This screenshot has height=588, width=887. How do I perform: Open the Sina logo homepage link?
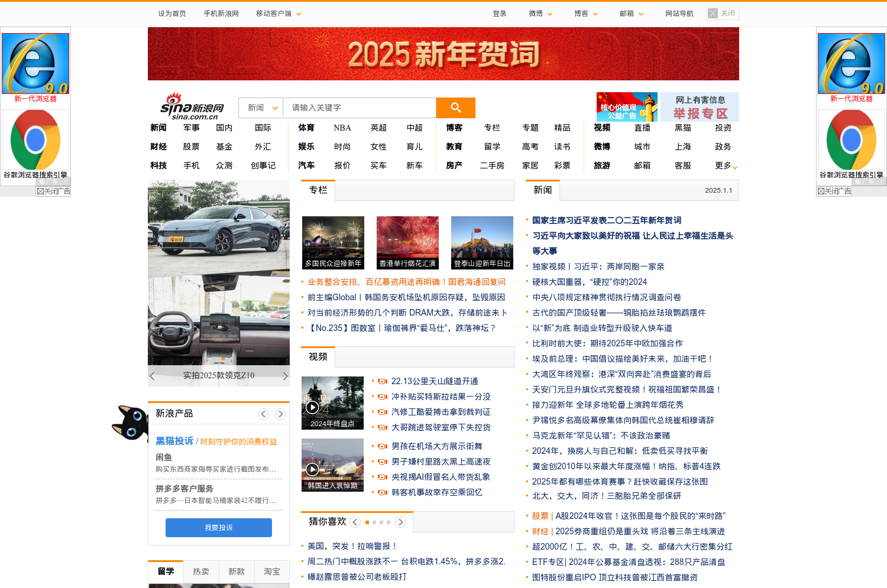tap(193, 106)
